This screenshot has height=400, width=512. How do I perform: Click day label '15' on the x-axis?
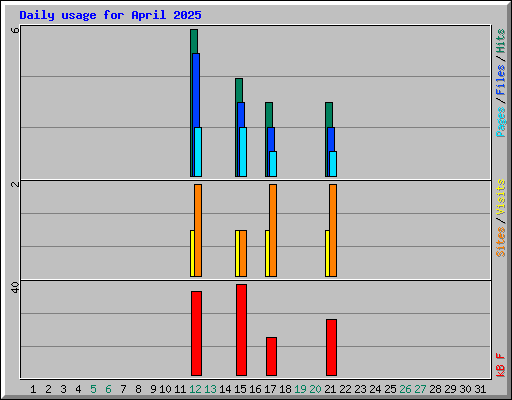click(x=240, y=389)
